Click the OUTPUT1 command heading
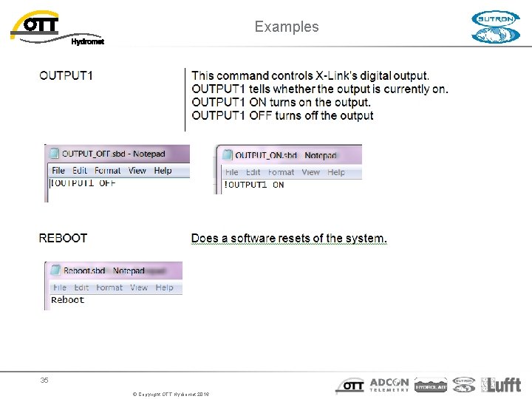The height and width of the screenshot is (399, 532). (x=66, y=75)
